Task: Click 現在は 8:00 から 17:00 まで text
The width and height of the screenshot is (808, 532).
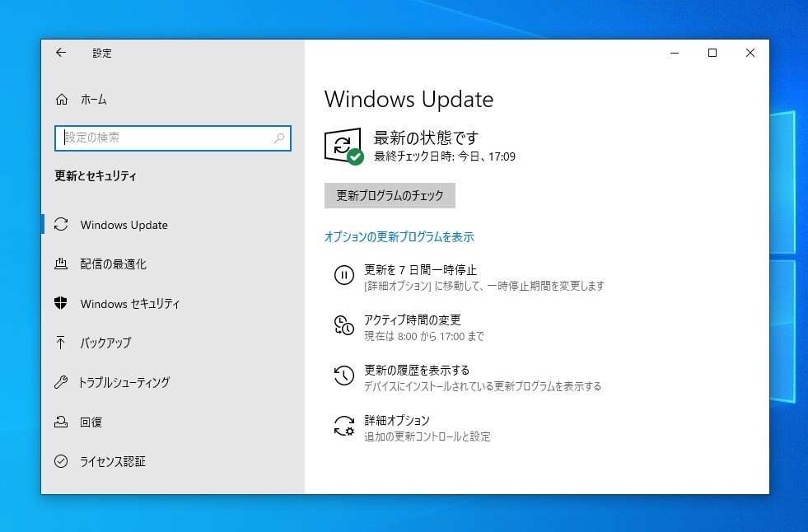Action: pyautogui.click(x=424, y=336)
